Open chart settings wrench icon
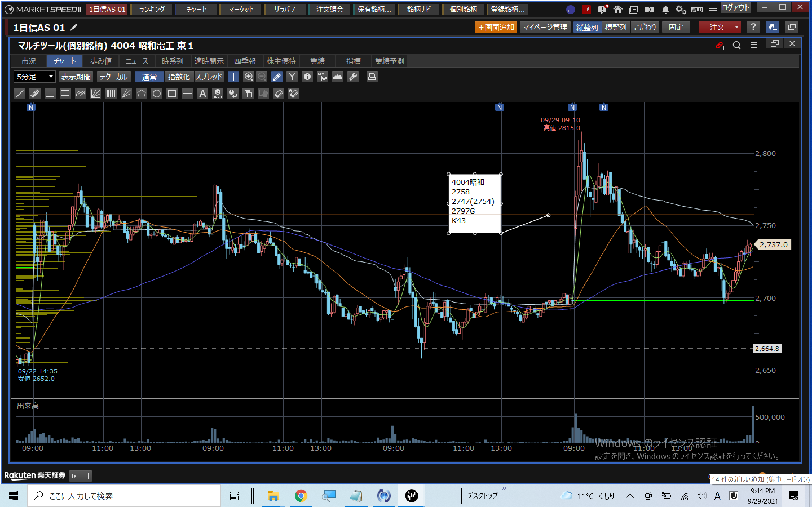The height and width of the screenshot is (507, 812). 353,77
